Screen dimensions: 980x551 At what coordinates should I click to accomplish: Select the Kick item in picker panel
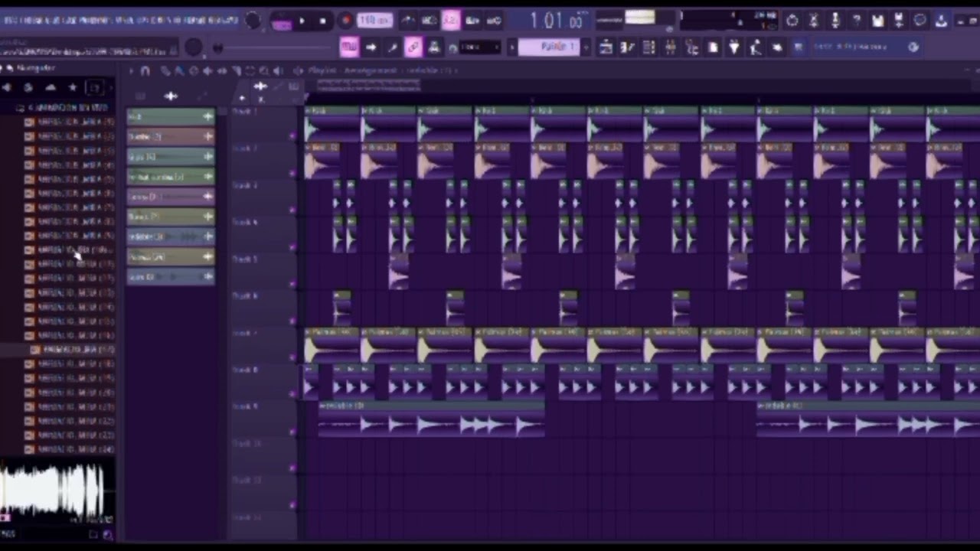coord(170,116)
